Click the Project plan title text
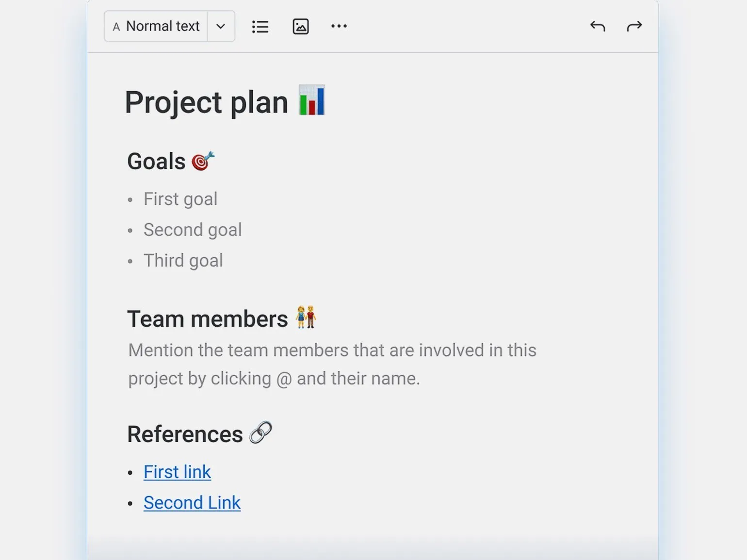The width and height of the screenshot is (747, 560). coord(207,102)
